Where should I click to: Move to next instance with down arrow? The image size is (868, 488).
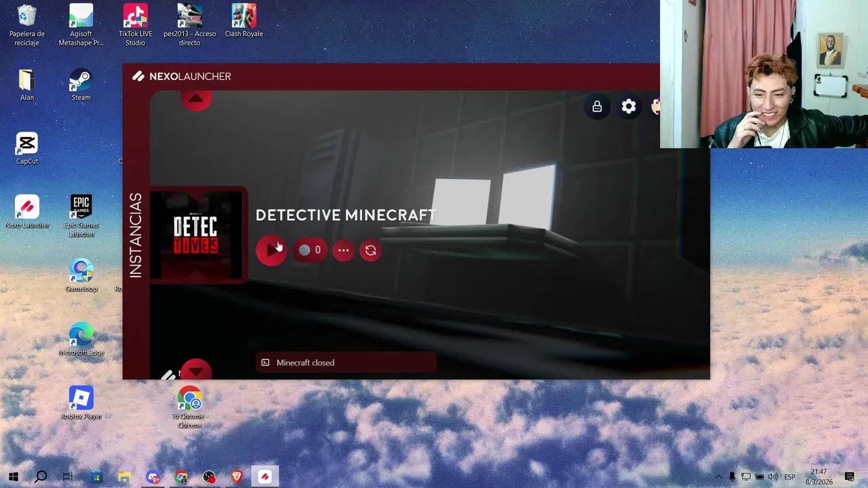point(196,370)
